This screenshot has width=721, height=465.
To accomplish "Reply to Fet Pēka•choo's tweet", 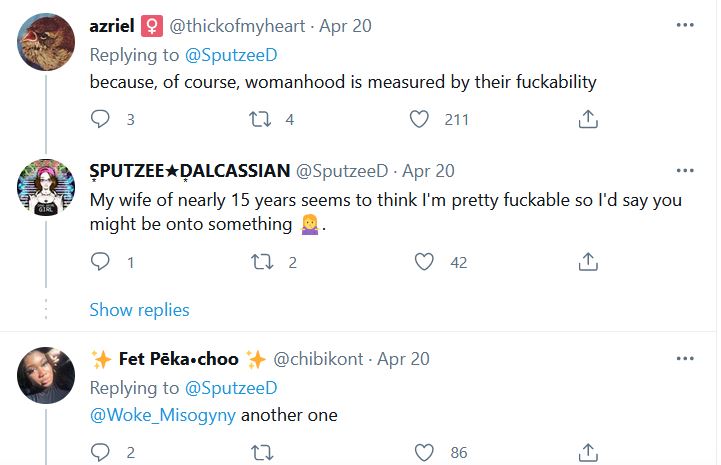I will coord(100,452).
